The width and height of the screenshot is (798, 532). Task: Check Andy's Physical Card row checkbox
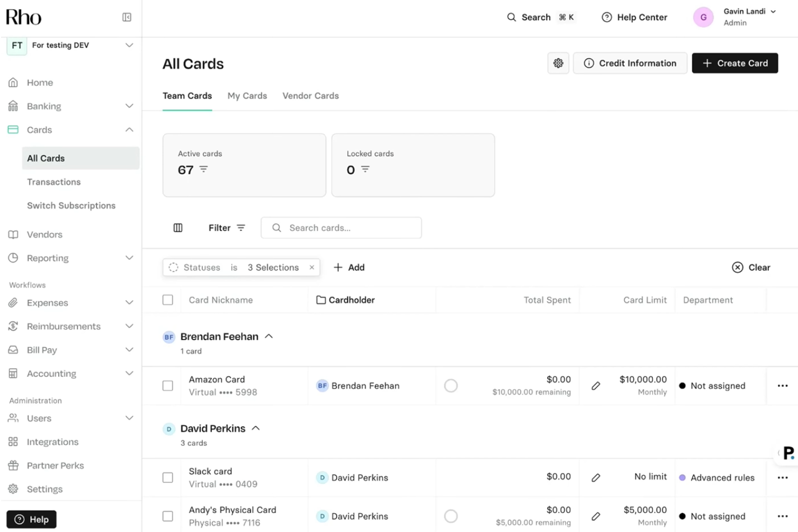(x=168, y=516)
